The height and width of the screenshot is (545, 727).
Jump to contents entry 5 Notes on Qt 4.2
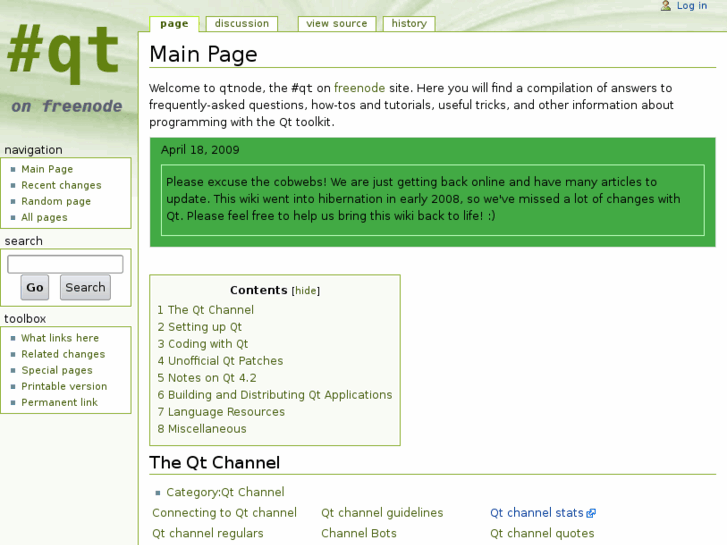207,378
